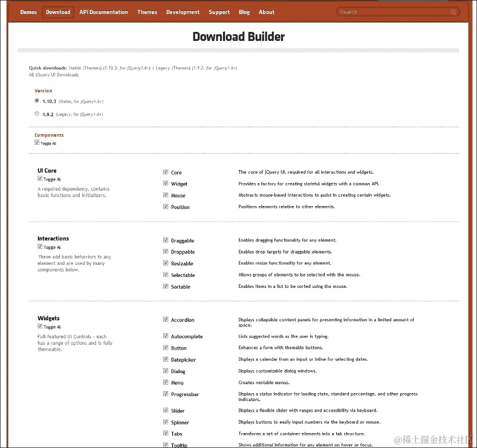Click the Version section label
This screenshot has height=448, width=477.
(43, 91)
